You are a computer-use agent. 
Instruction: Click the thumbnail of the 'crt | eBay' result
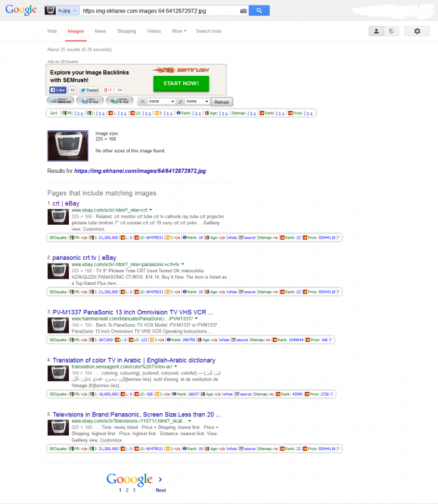58,217
